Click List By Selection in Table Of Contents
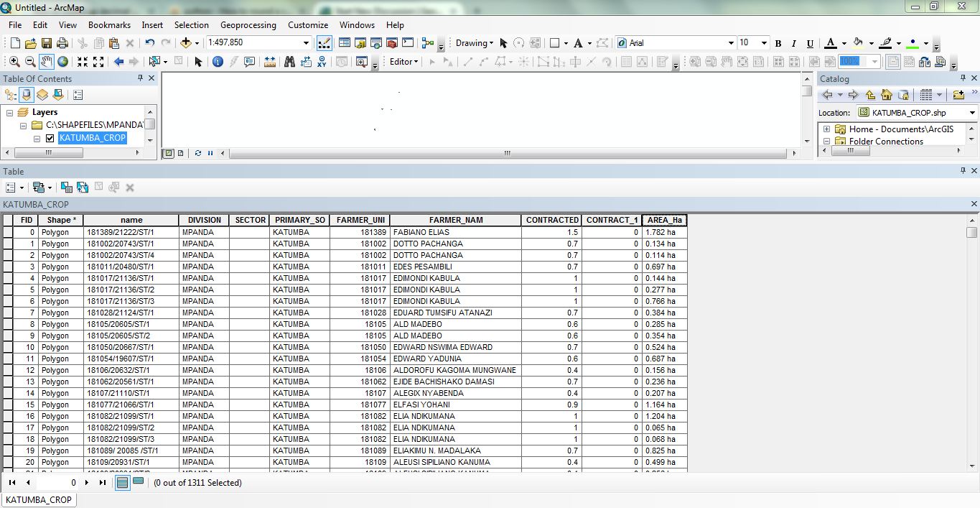The image size is (980, 508). (58, 95)
